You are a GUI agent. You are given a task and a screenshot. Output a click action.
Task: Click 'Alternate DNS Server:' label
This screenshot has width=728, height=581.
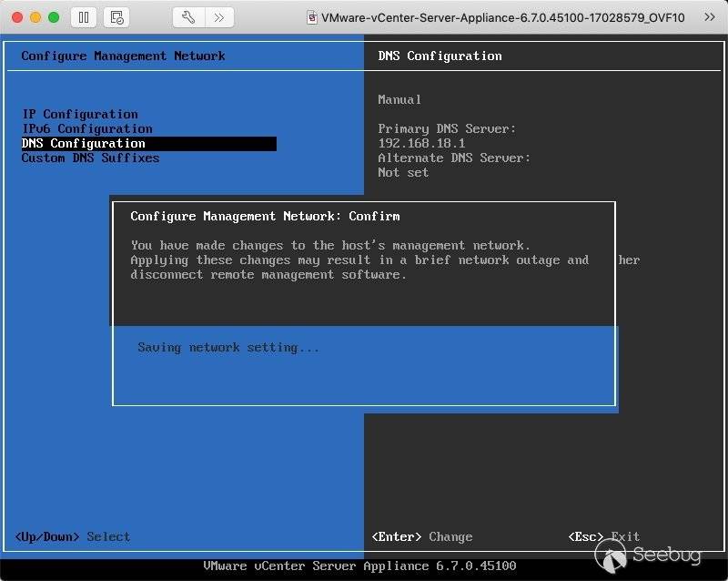454,158
